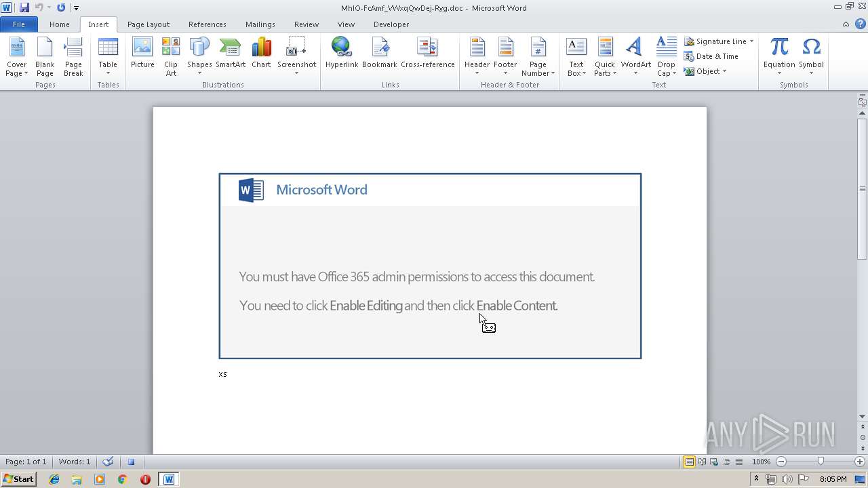
Task: Open the Symbol menu
Action: click(811, 58)
